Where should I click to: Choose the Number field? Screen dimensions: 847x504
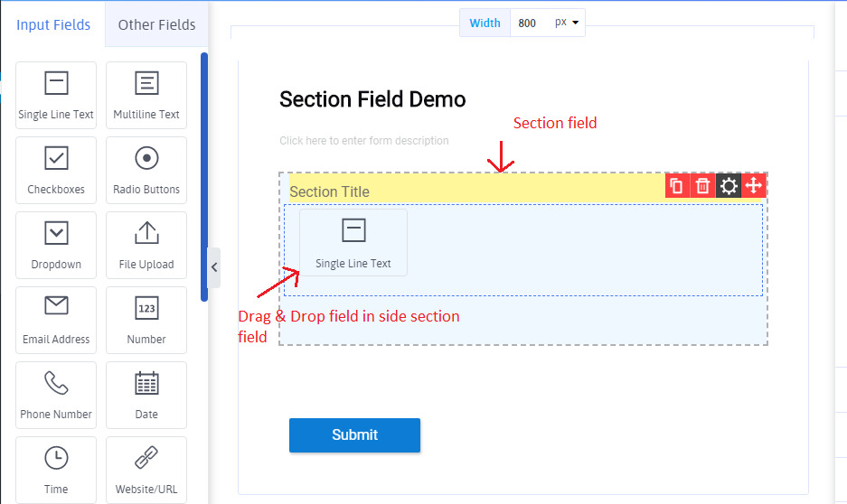146,320
